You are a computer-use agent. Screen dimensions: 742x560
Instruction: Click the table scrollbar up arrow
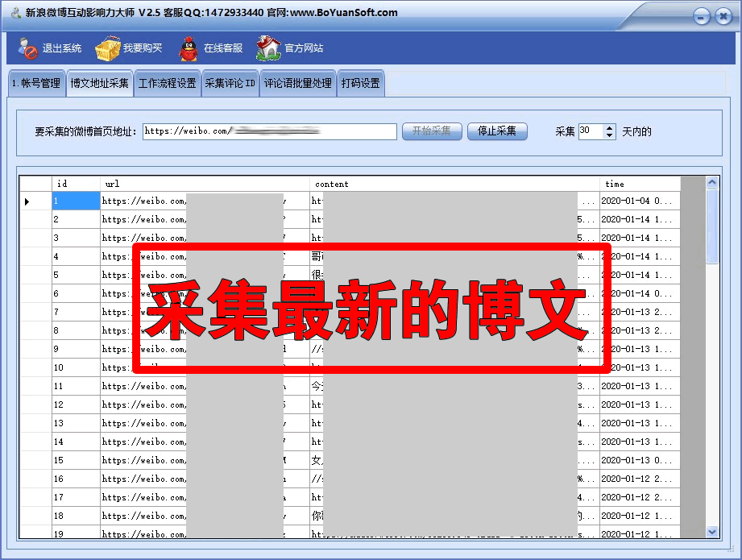click(711, 182)
